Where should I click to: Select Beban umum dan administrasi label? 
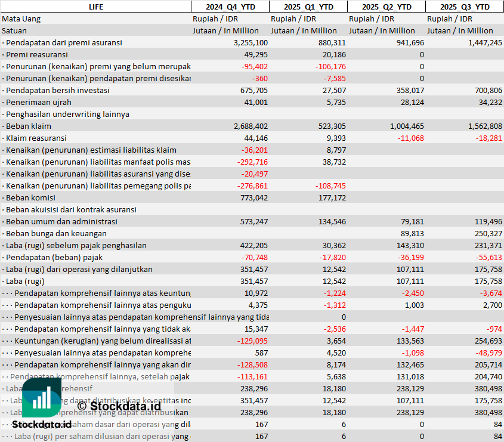coord(61,221)
